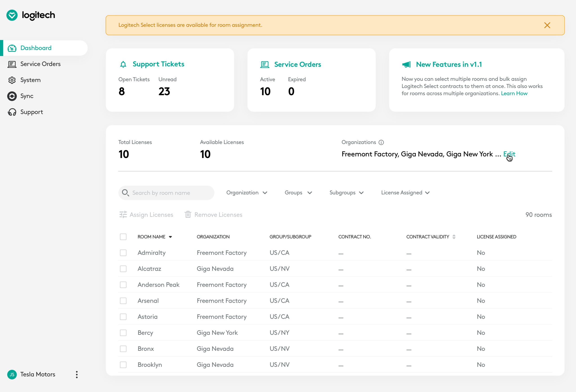
Task: Open the three-dot menu beside Tesla Motors
Action: 77,374
